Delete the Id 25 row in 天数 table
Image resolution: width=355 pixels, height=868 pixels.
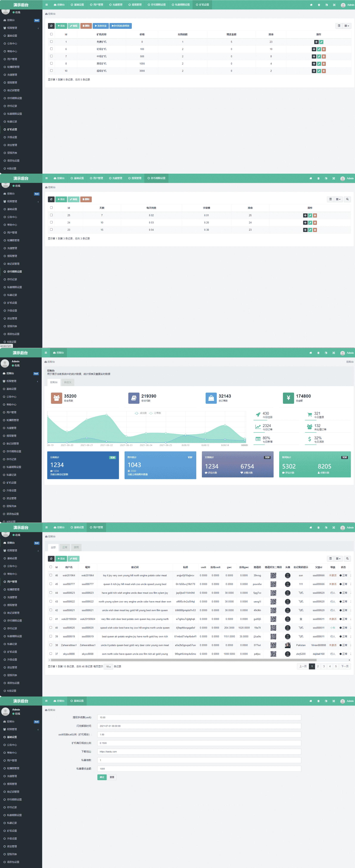315,216
